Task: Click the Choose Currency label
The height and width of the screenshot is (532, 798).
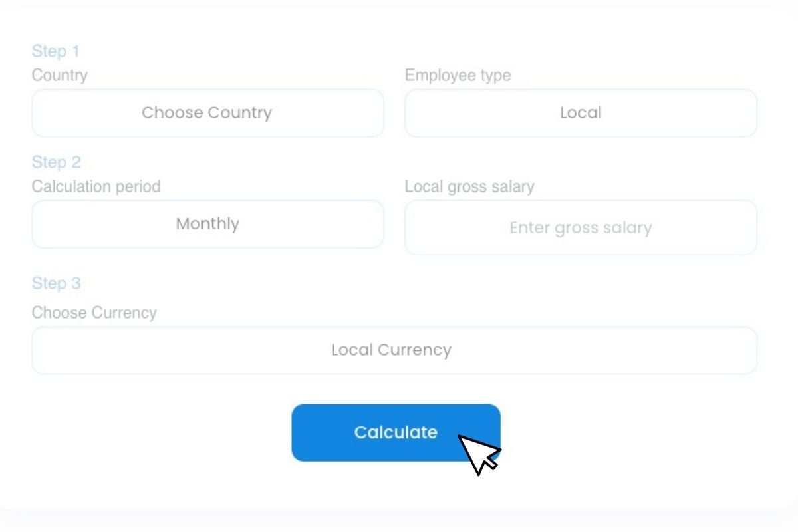Action: 94,312
